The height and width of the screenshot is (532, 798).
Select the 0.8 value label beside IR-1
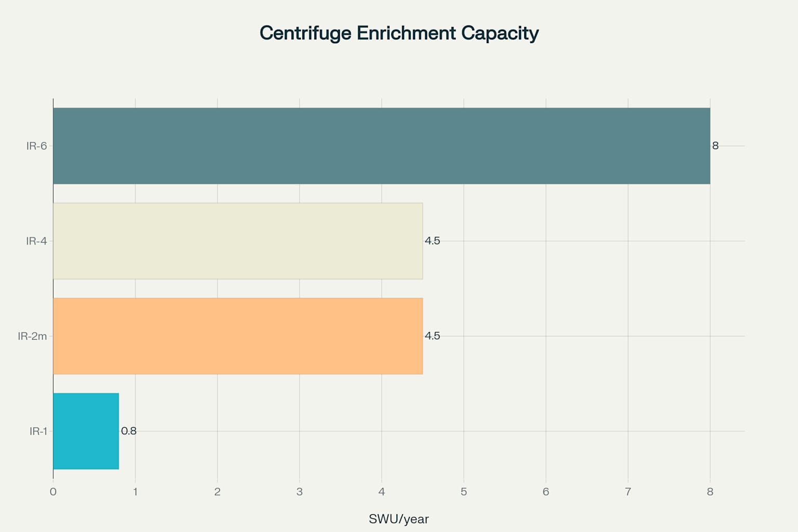click(x=129, y=431)
